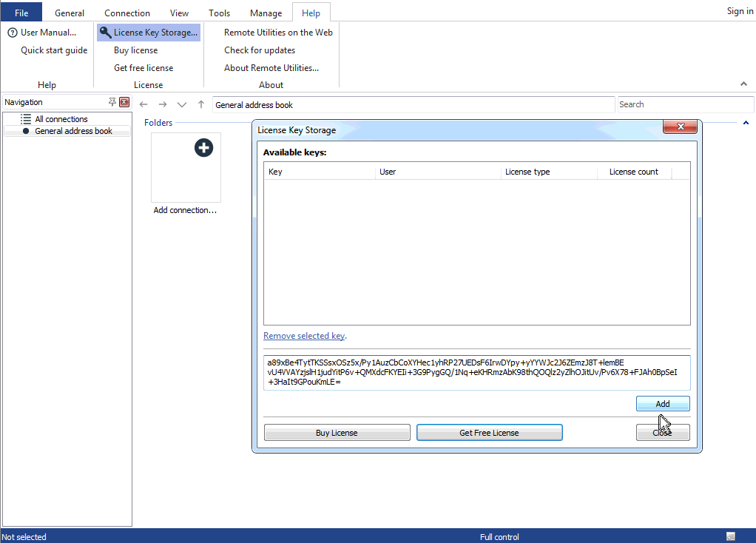Go forward using the right arrow
The width and height of the screenshot is (756, 543).
pyautogui.click(x=163, y=105)
